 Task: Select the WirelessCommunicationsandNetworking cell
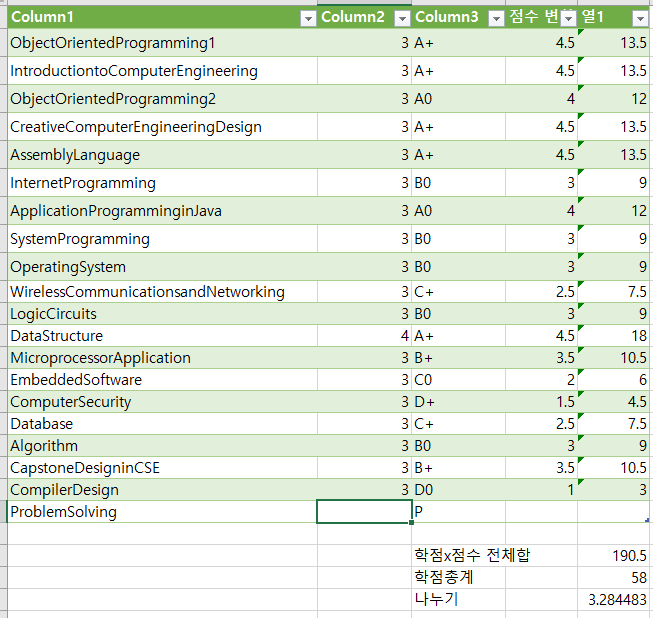tap(162, 292)
